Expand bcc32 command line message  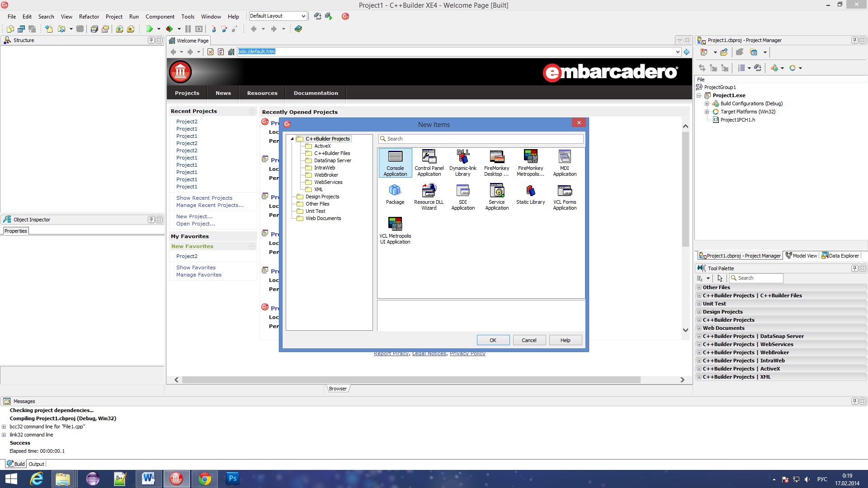[x=4, y=427]
